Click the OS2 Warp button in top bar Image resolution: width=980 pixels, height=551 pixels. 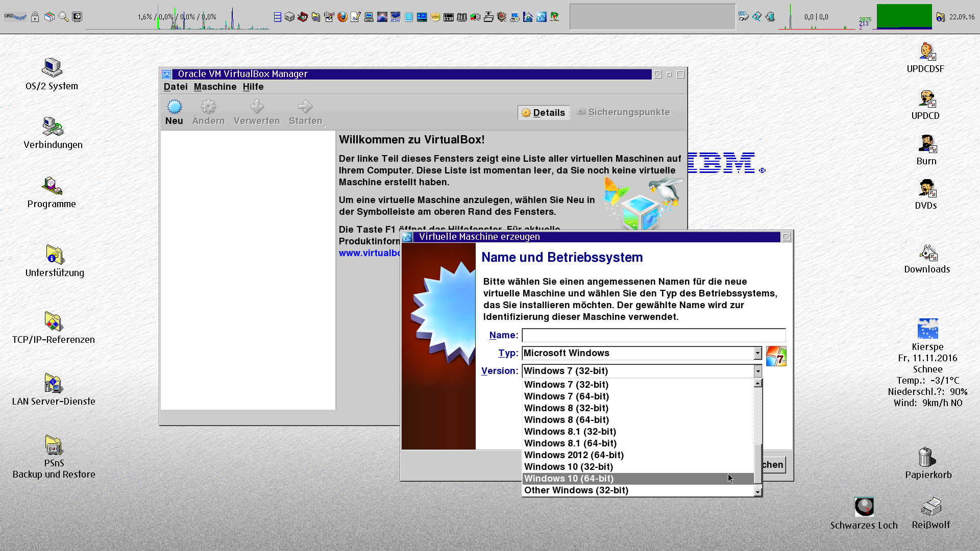pyautogui.click(x=15, y=17)
